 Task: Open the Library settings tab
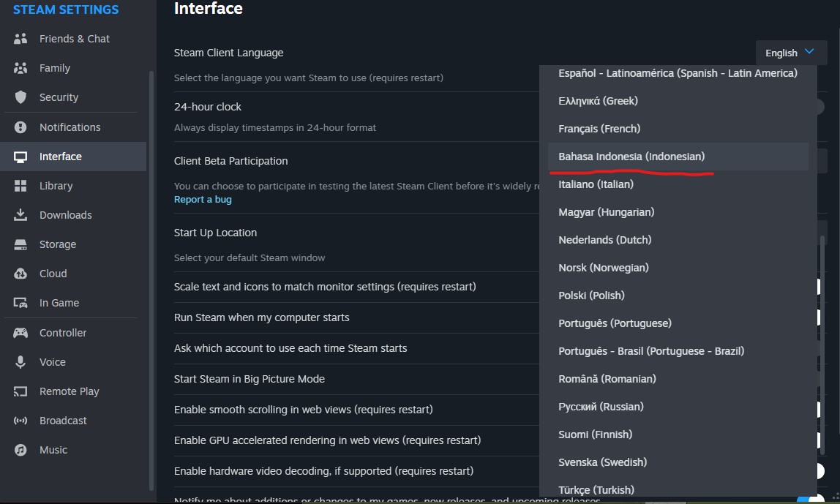coord(56,186)
